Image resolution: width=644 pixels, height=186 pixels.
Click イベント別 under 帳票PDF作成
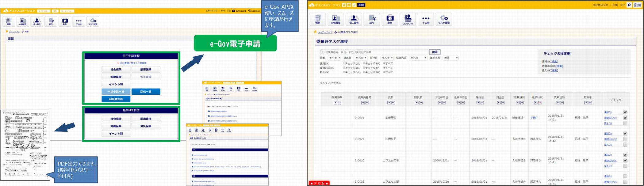tap(116, 134)
